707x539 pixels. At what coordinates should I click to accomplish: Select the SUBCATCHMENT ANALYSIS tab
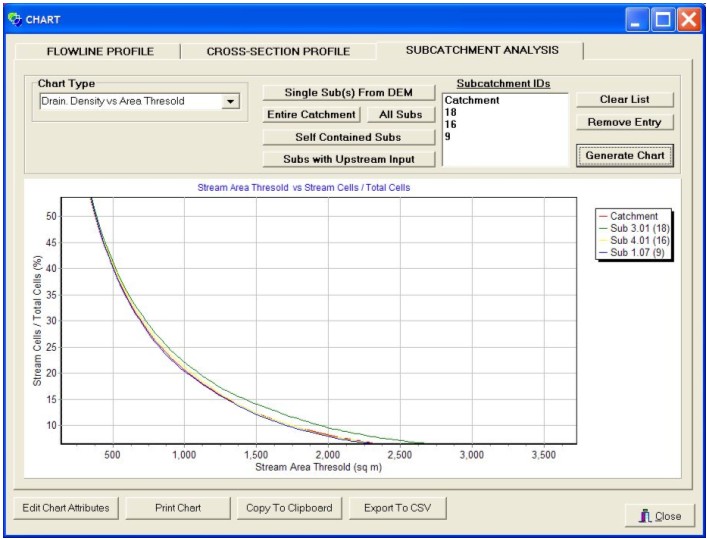click(482, 50)
